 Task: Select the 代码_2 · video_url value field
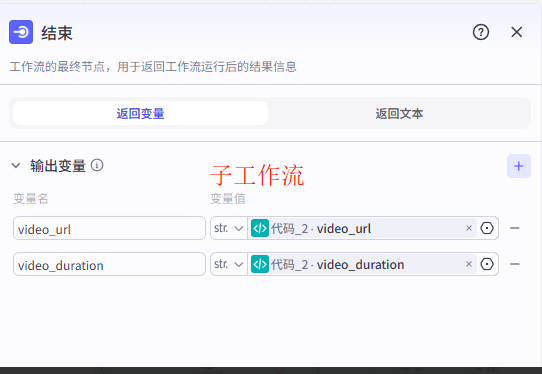pyautogui.click(x=363, y=228)
